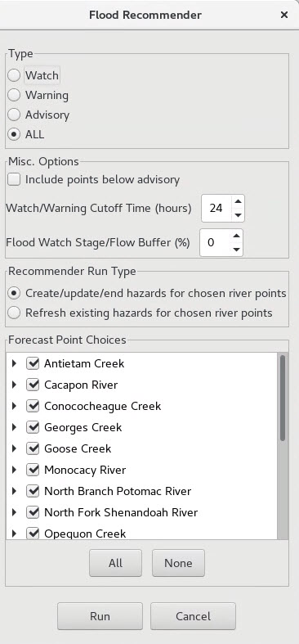Click the None button to deselect points
299x644 pixels.
point(178,563)
